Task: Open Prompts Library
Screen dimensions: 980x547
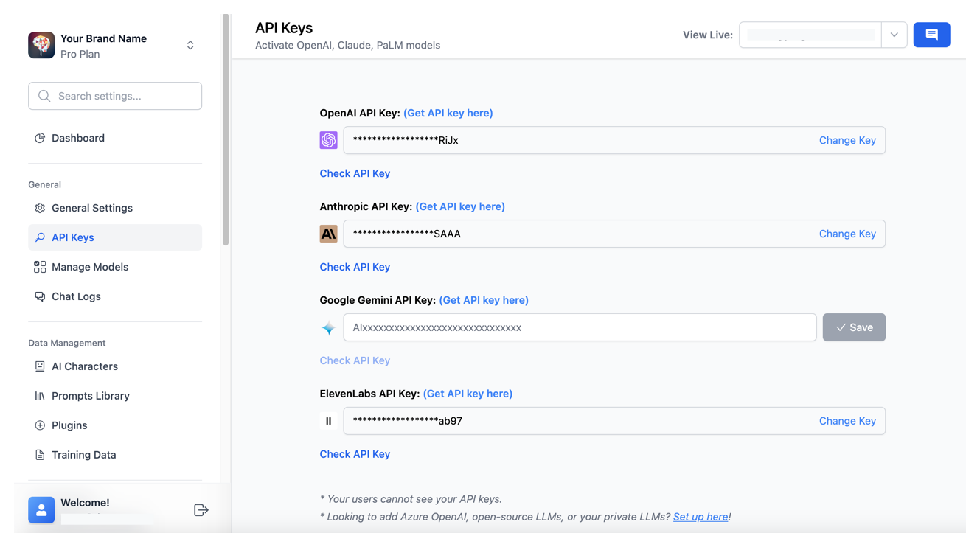Action: 115,396
